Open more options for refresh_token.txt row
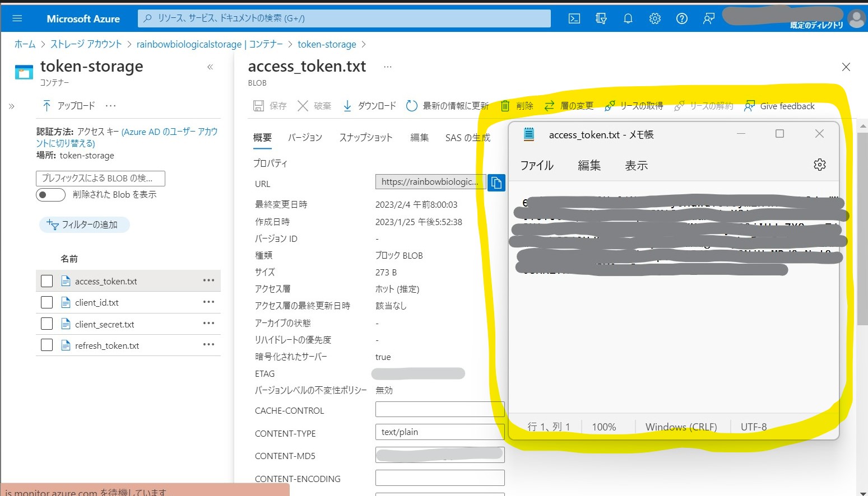The image size is (868, 496). click(208, 344)
